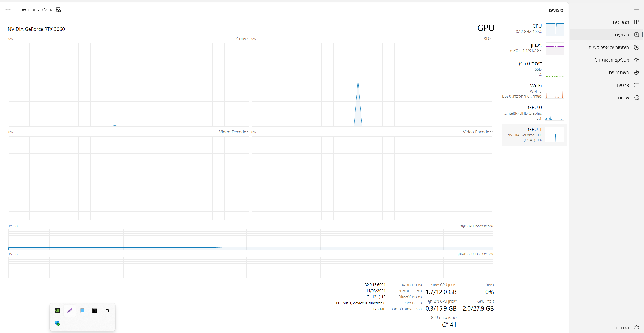The height and width of the screenshot is (333, 644).
Task: Click the disk 0 mini graph thumbnail
Action: [x=555, y=69]
